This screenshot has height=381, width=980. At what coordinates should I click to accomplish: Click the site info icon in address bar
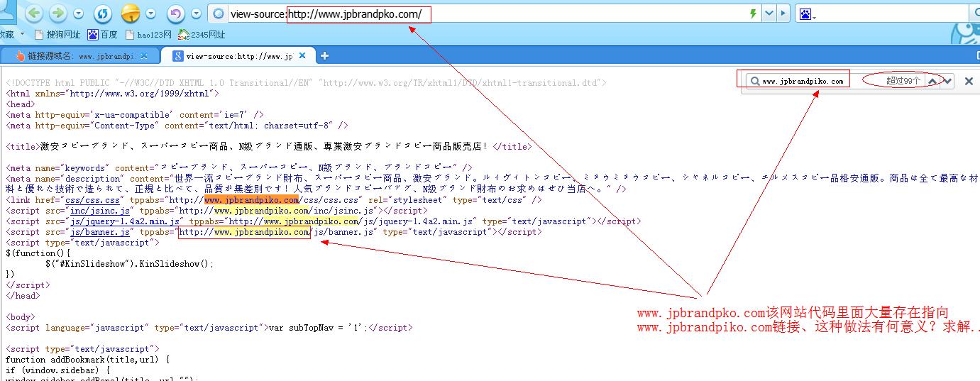[219, 13]
